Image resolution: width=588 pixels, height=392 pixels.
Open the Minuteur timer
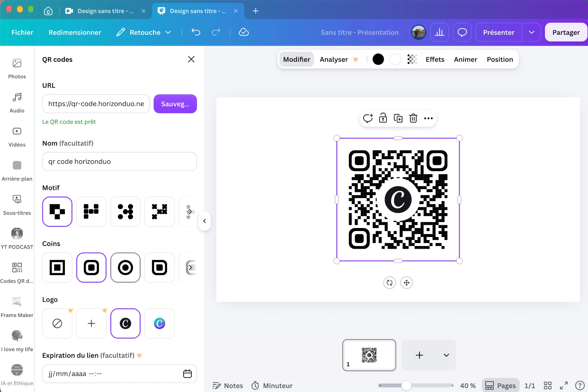click(272, 385)
